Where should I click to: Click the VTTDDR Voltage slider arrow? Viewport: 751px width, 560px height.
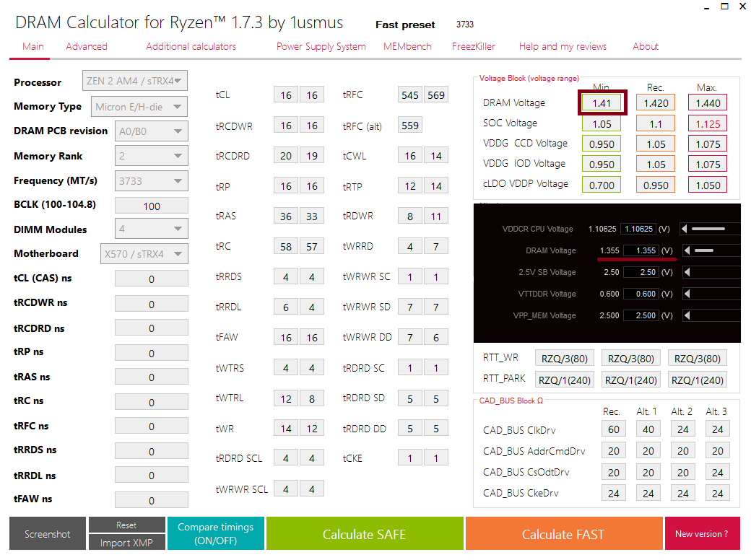[x=687, y=294]
